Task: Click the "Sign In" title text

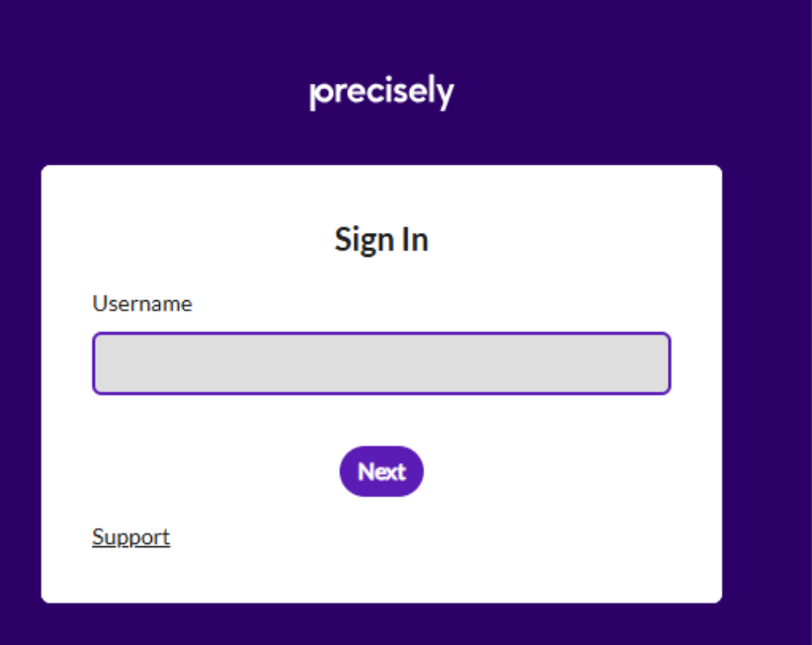Action: [x=381, y=240]
